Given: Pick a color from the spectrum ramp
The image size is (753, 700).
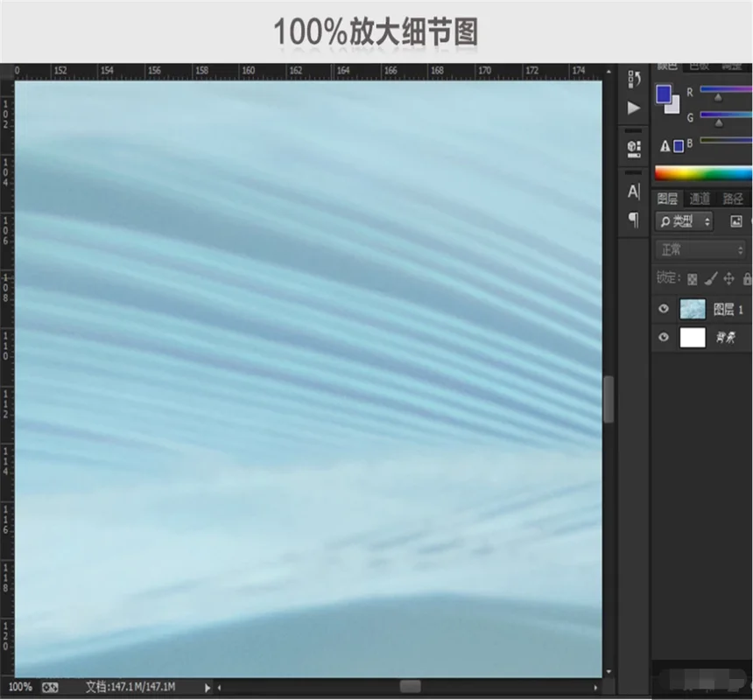Looking at the screenshot, I should 703,173.
